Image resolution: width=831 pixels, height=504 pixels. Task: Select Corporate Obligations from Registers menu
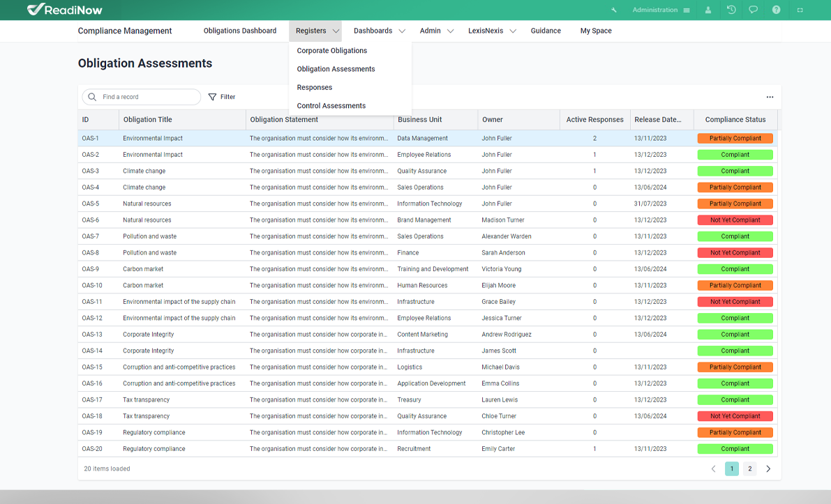[x=331, y=51]
